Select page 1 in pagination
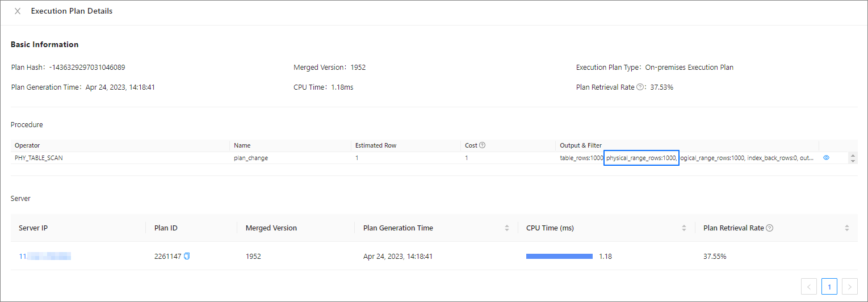The height and width of the screenshot is (302, 868). [829, 287]
